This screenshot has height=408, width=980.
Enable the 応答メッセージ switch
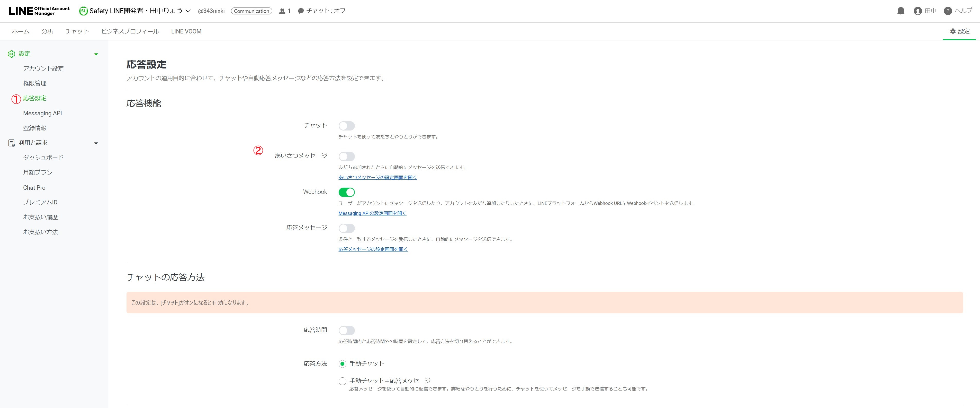point(347,228)
